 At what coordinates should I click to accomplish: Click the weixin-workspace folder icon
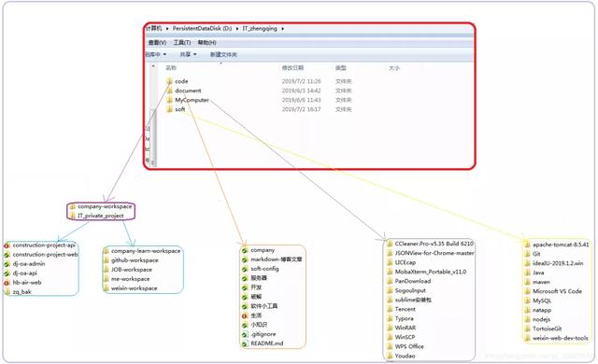pyautogui.click(x=106, y=288)
